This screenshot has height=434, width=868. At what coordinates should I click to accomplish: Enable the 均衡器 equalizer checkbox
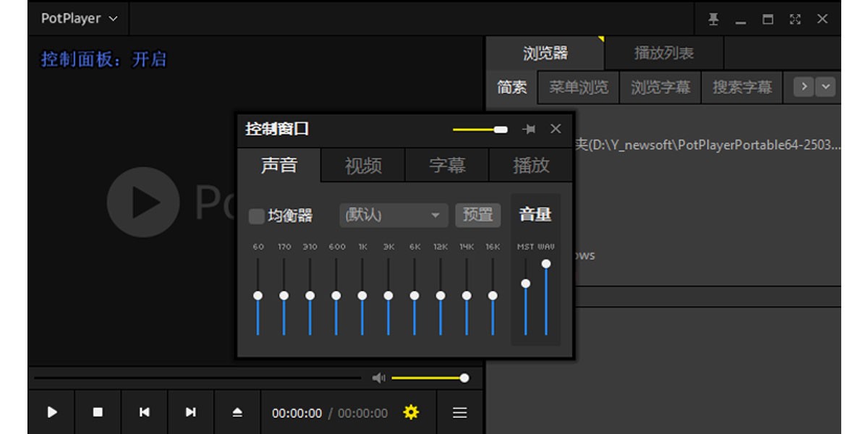pos(257,215)
